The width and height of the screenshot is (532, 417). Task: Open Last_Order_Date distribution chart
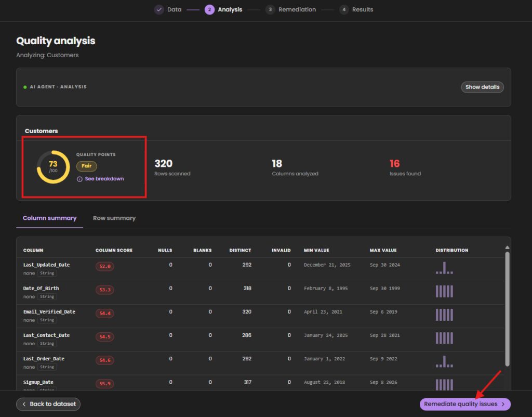click(x=444, y=361)
